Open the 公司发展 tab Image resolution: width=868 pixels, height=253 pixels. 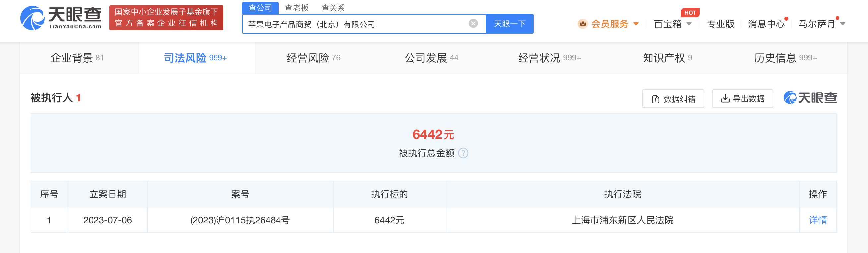tap(431, 58)
